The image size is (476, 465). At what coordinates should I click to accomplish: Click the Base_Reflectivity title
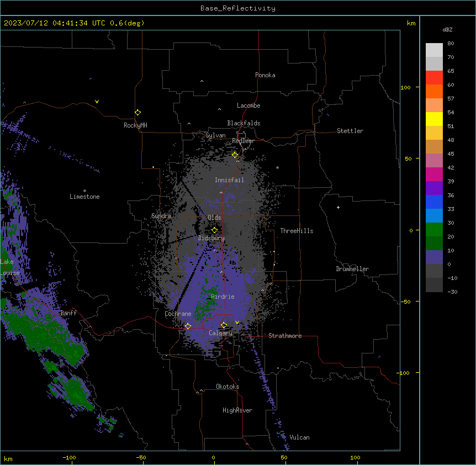click(x=238, y=8)
